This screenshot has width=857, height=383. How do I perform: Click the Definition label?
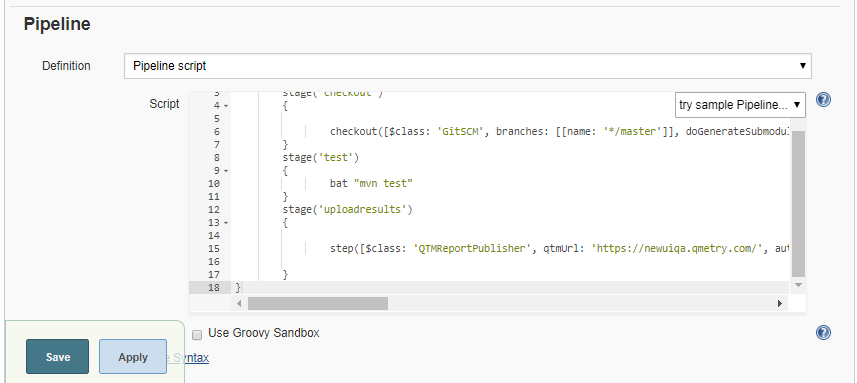pyautogui.click(x=66, y=66)
